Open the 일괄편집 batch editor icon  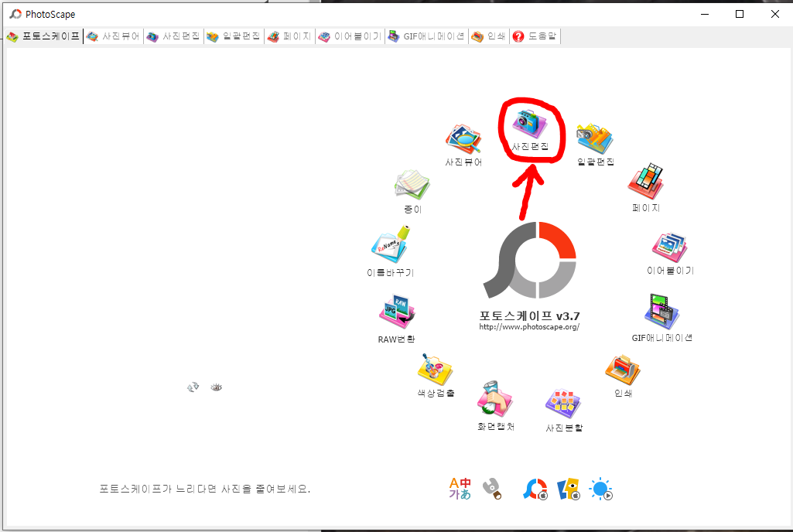tap(595, 138)
